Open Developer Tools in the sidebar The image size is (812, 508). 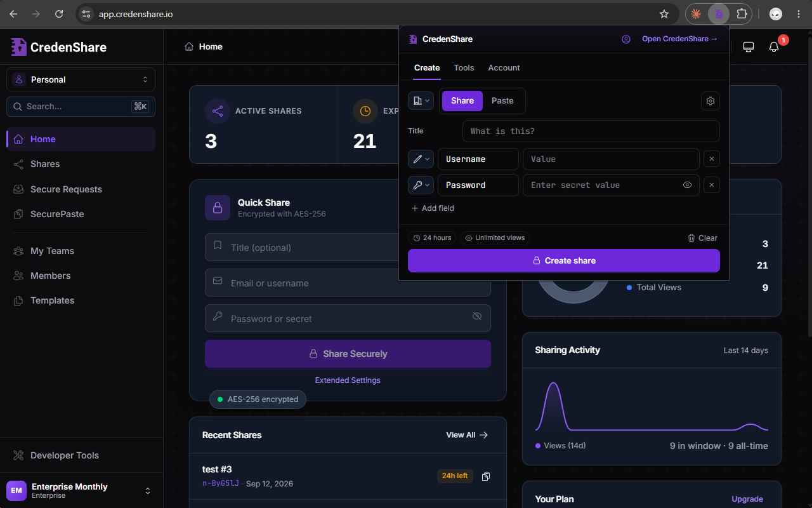(x=81, y=455)
